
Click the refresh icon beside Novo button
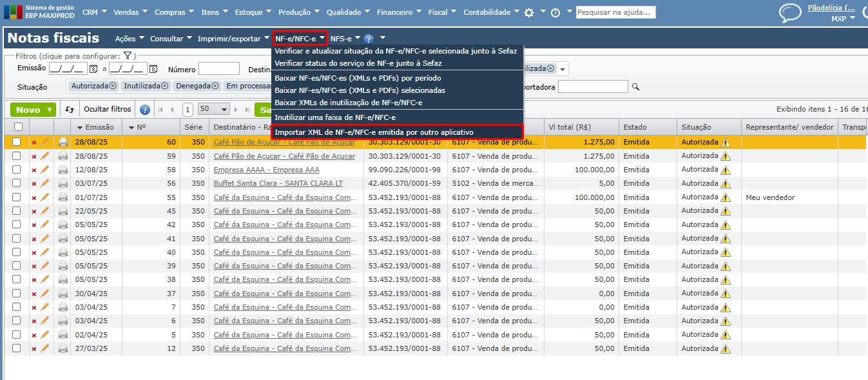click(70, 110)
